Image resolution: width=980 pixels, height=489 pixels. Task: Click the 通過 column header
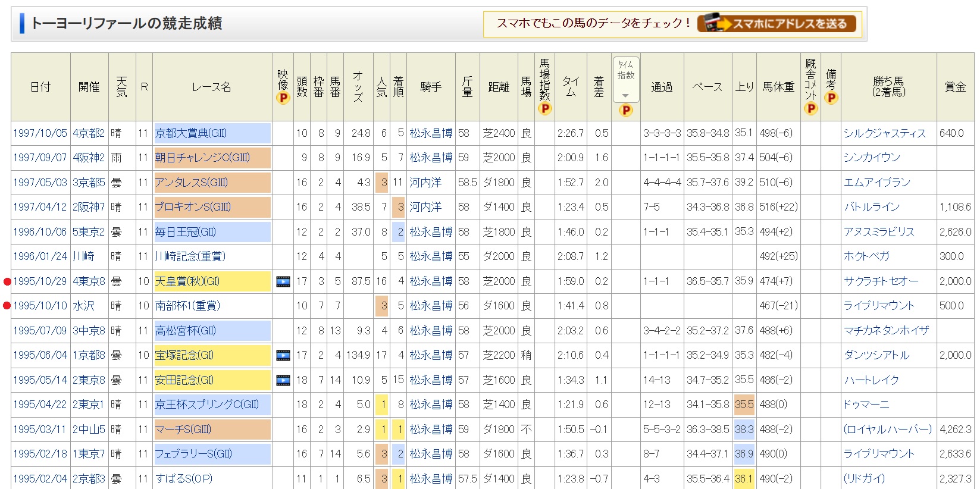point(662,87)
